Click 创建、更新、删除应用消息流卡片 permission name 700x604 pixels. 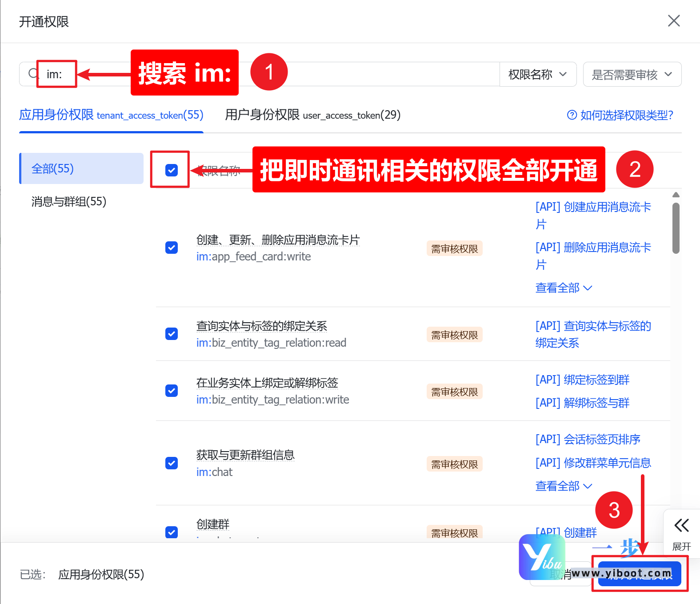pyautogui.click(x=278, y=240)
